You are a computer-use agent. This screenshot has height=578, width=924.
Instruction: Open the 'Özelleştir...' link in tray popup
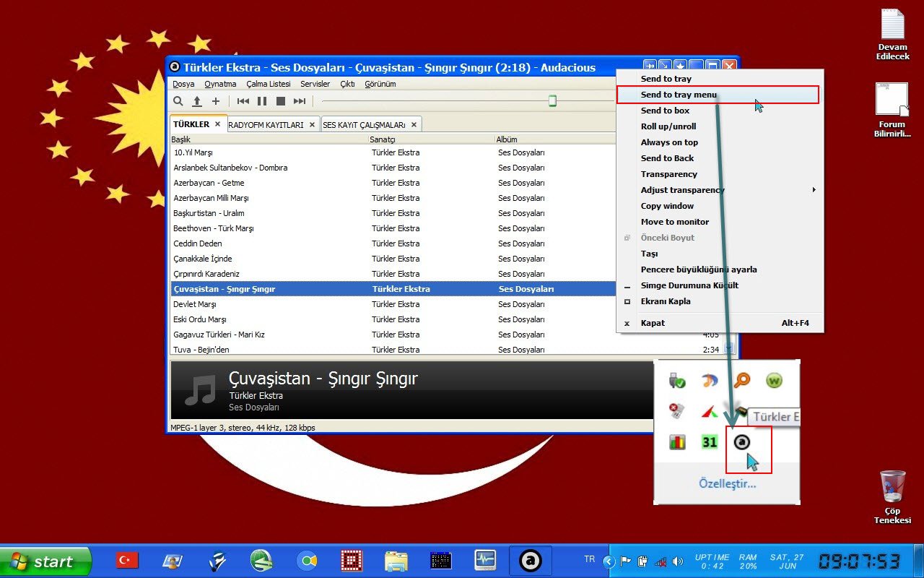(x=727, y=483)
